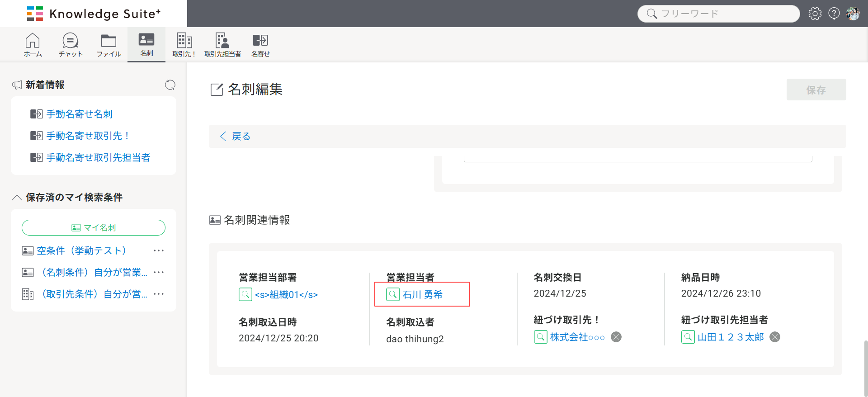868x397 pixels.
Task: Click search icon beside 山田123太郎
Action: coord(688,337)
